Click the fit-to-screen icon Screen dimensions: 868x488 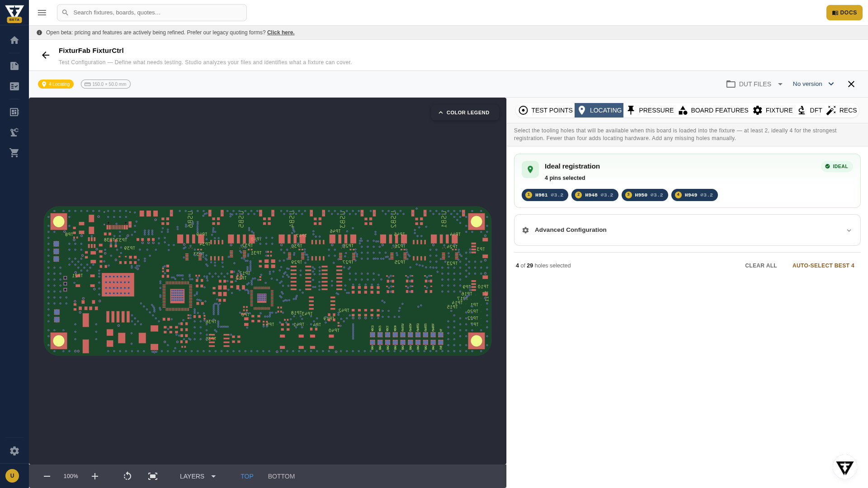click(153, 476)
